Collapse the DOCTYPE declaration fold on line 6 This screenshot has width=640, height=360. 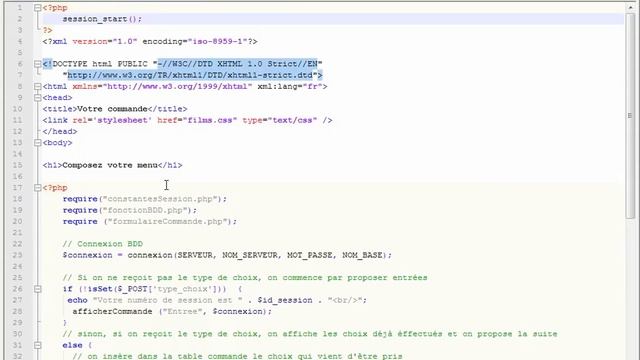[x=38, y=64]
